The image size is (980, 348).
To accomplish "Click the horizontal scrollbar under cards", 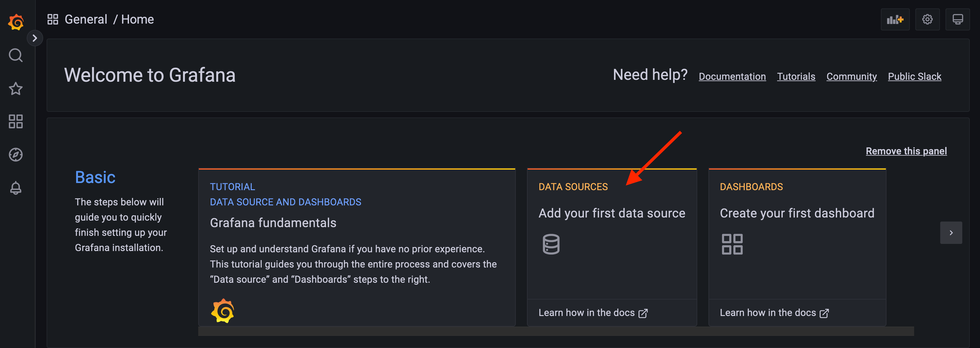I will (556, 331).
